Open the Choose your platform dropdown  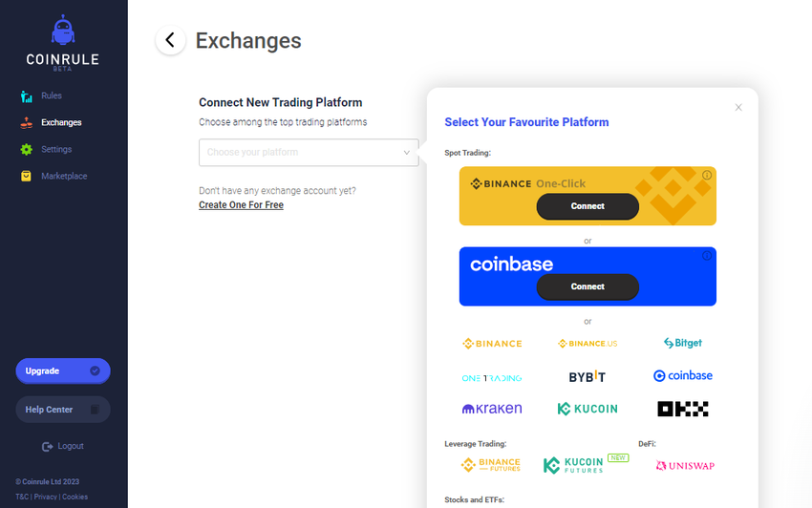click(x=309, y=153)
